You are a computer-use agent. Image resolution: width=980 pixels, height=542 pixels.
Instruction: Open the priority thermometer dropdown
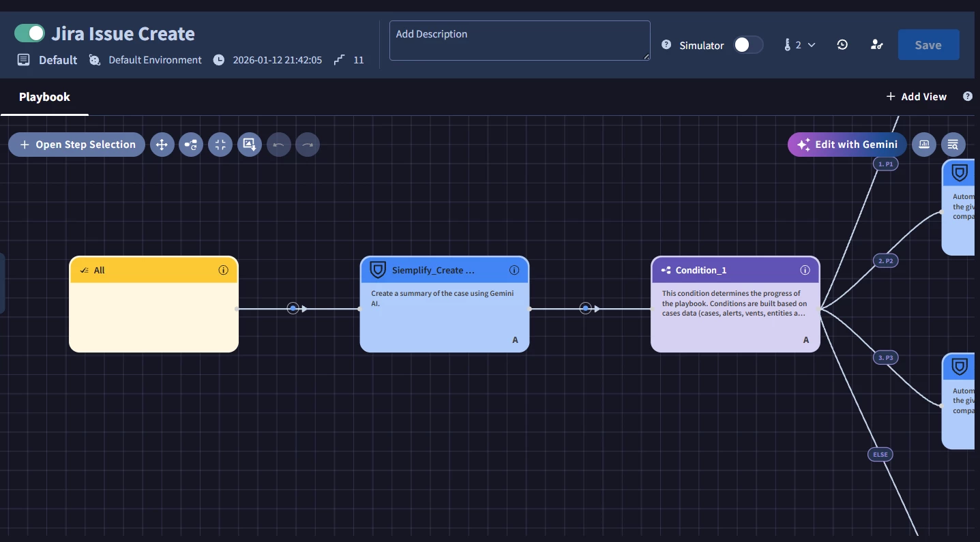tap(799, 45)
